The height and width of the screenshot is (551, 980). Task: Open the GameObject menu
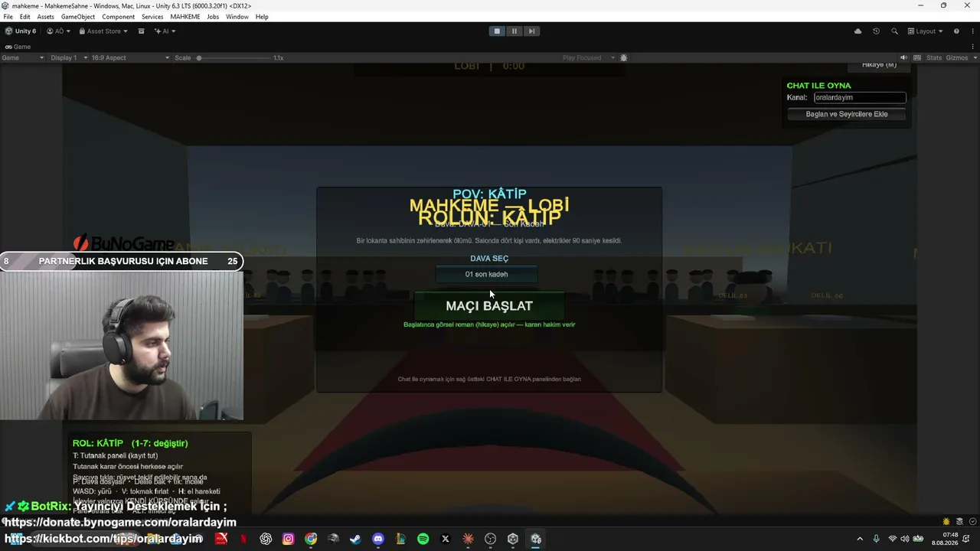tap(77, 17)
